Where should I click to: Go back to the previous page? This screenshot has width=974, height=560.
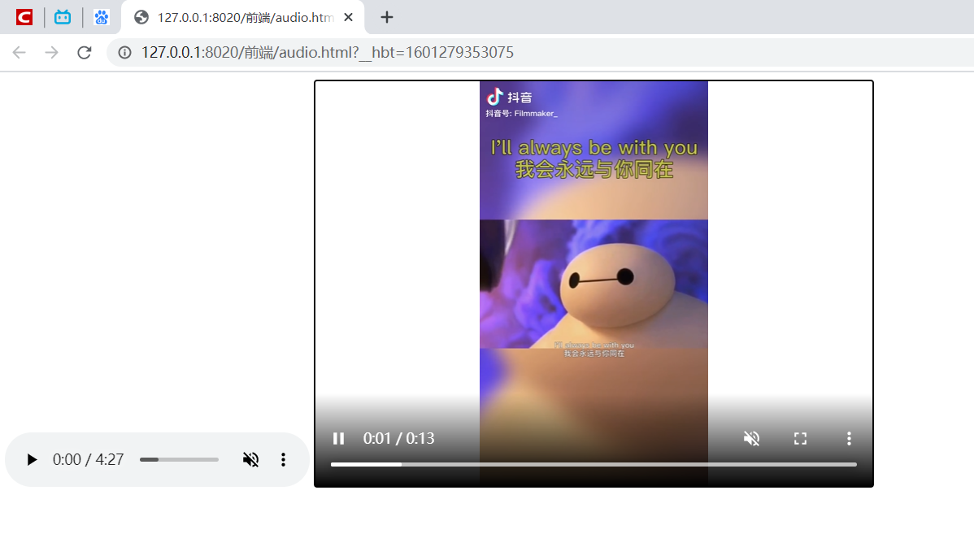(19, 52)
